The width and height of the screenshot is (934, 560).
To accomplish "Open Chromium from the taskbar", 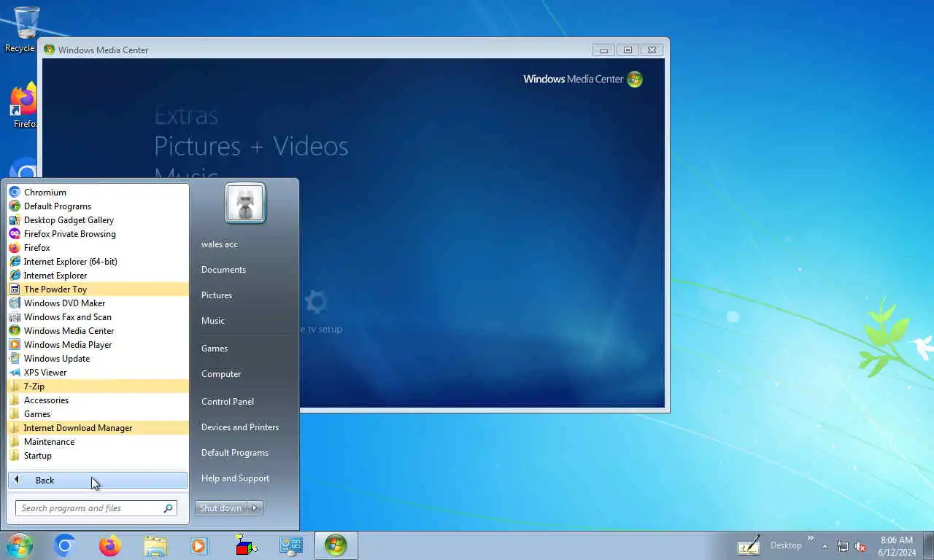I will (64, 545).
